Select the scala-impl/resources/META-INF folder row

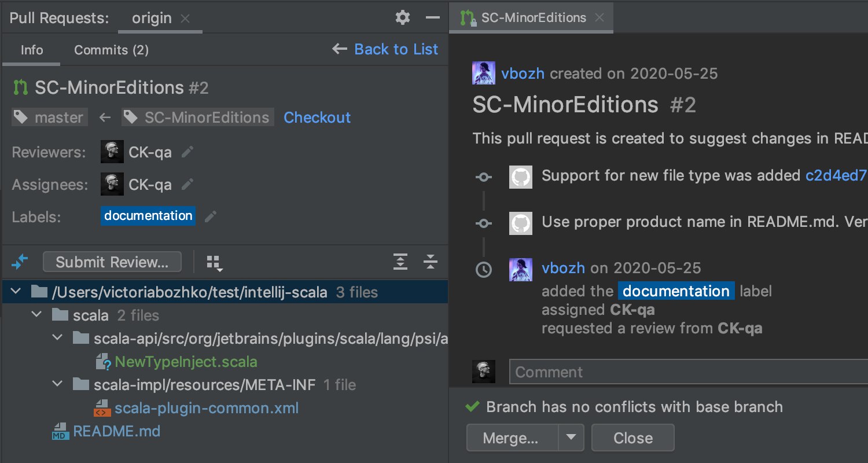(x=225, y=384)
